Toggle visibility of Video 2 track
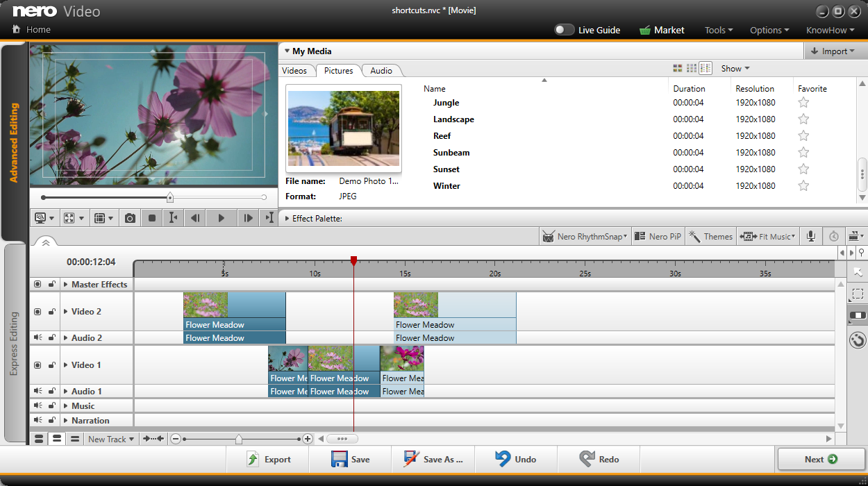This screenshot has height=486, width=868. tap(37, 312)
